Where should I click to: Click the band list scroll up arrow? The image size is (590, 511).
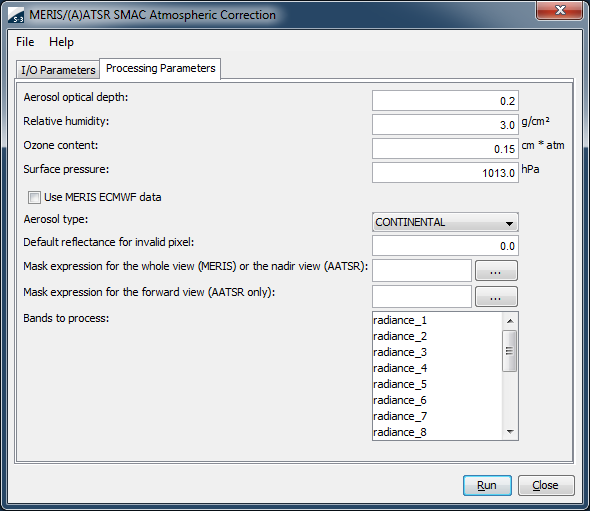[x=510, y=321]
